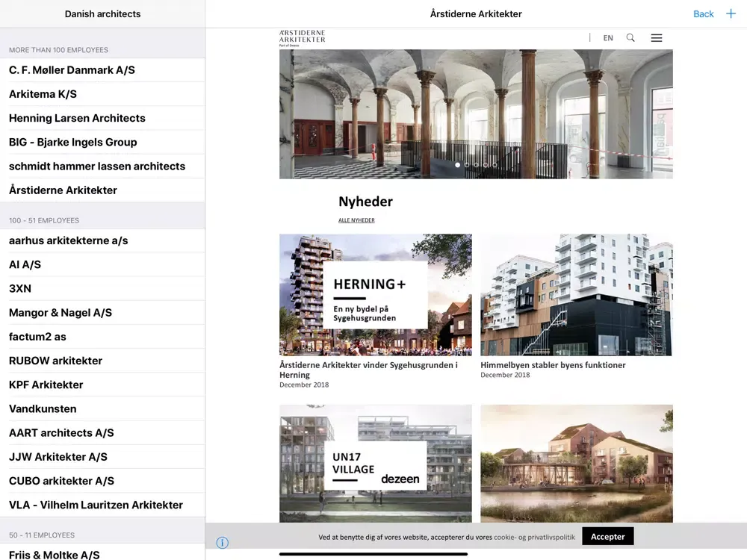
Task: Select Vandkunsten in list
Action: 102,409
